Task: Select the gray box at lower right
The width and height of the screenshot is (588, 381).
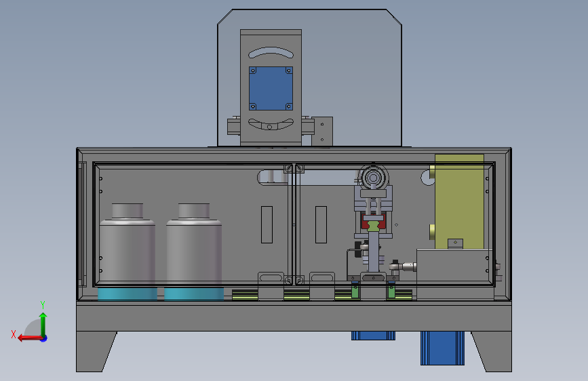Action: 454,274
